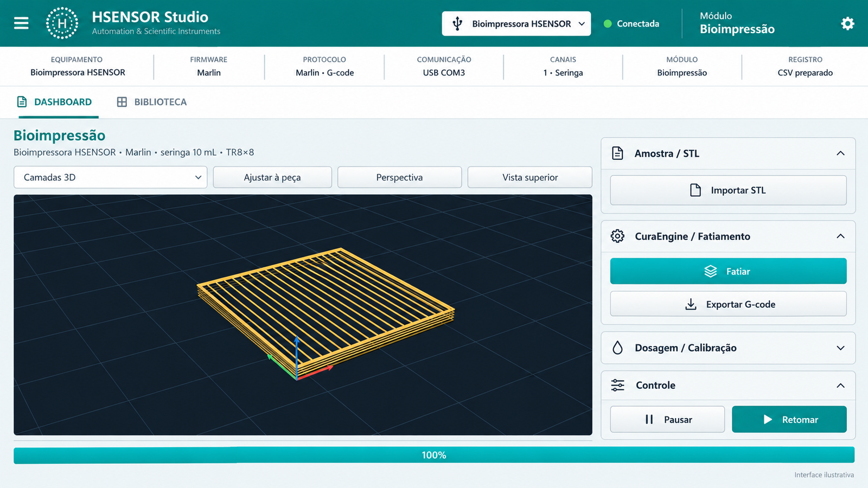Click the Conectada status text
This screenshot has width=868, height=488.
[638, 23]
